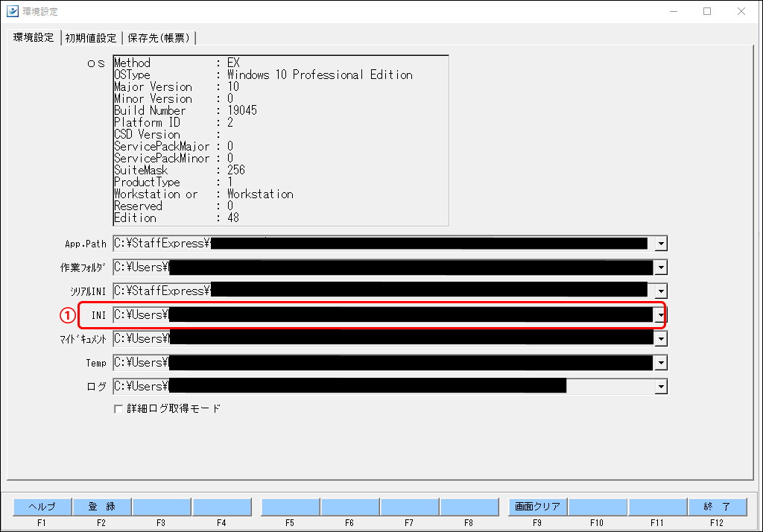Click the Edition 48 line
The width and height of the screenshot is (763, 532).
tap(177, 218)
